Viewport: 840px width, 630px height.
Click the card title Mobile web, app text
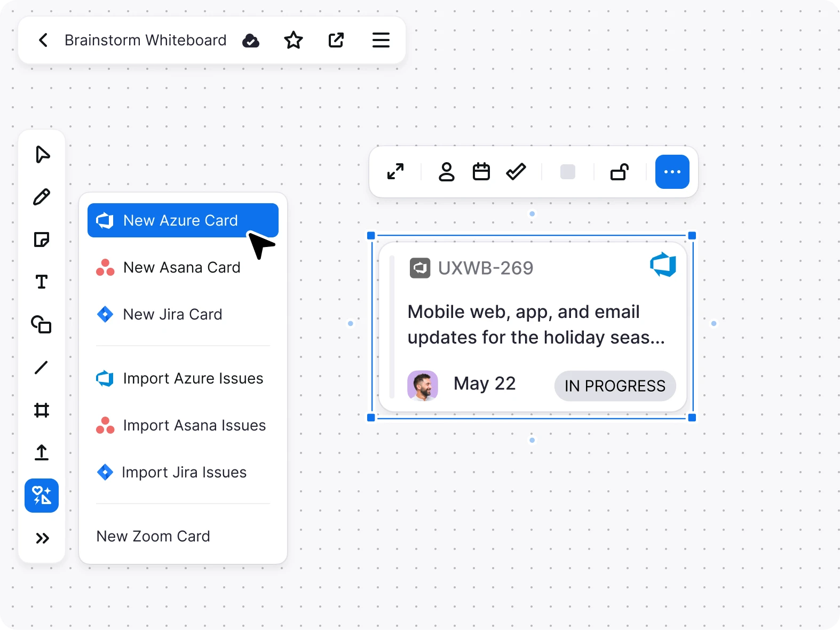coord(536,324)
